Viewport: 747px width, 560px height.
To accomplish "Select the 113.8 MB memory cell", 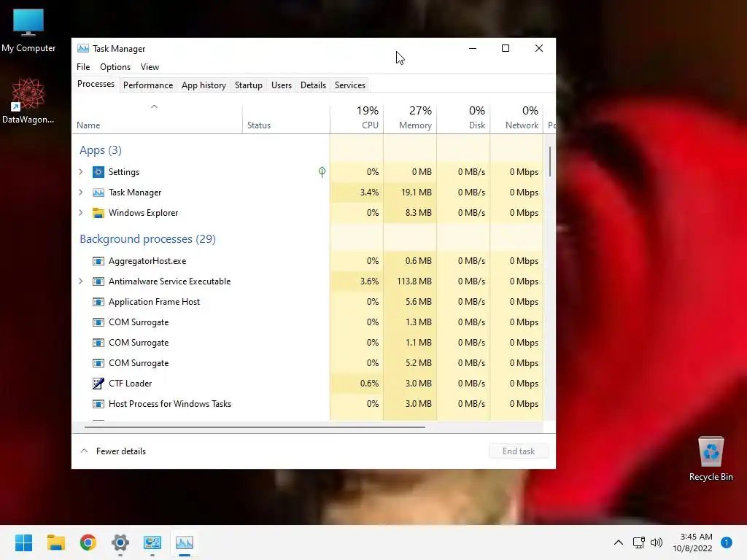I will [410, 281].
